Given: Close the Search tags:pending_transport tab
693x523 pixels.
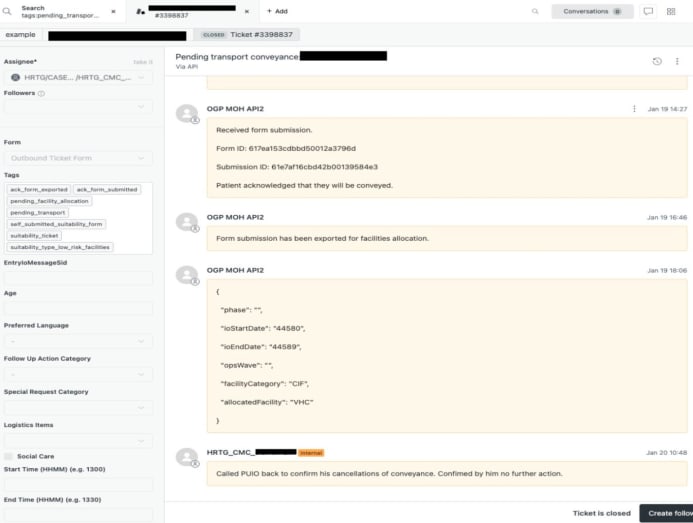Looking at the screenshot, I should (112, 11).
